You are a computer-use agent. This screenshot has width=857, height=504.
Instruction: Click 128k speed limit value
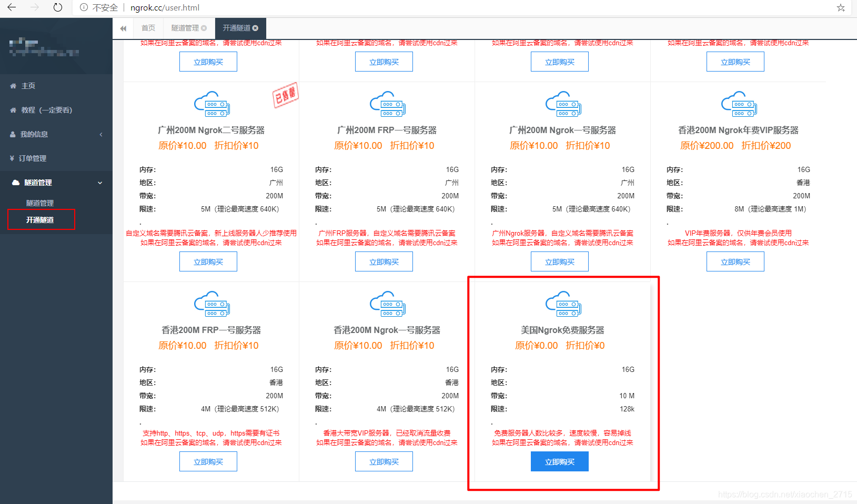(627, 409)
